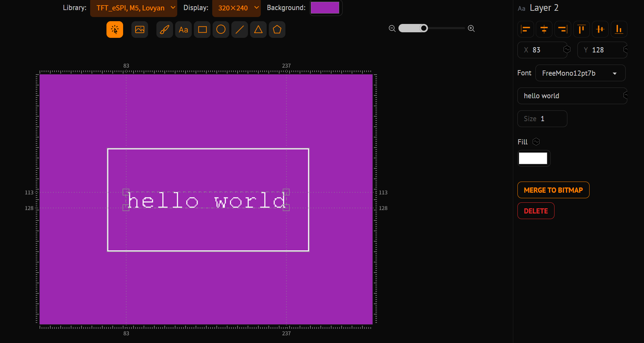Image resolution: width=644 pixels, height=343 pixels.
Task: Open the Library dropdown
Action: [x=134, y=8]
